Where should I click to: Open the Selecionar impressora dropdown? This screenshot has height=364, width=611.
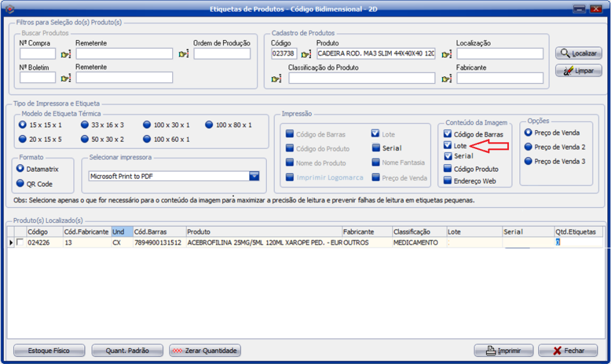[x=254, y=176]
